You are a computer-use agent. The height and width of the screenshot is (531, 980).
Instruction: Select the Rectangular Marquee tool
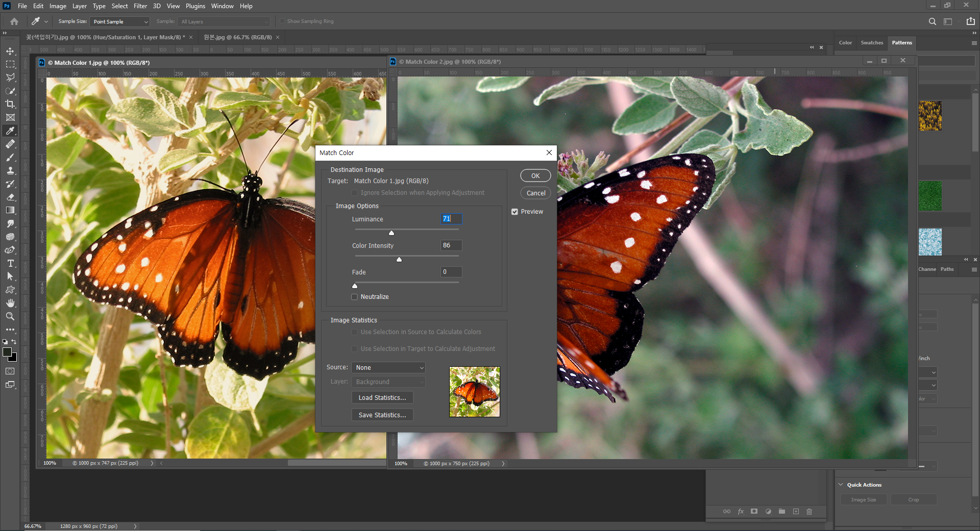coord(10,64)
